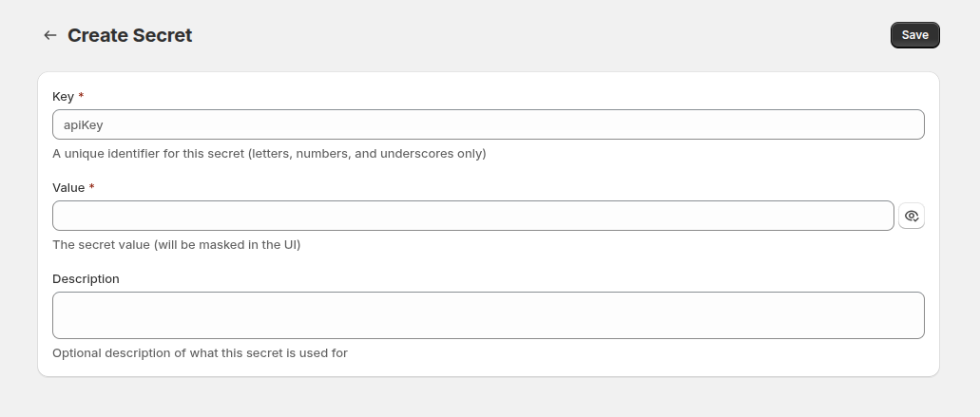Toggle secret value visibility with eye icon
Viewport: 980px width, 417px height.
pyautogui.click(x=912, y=216)
